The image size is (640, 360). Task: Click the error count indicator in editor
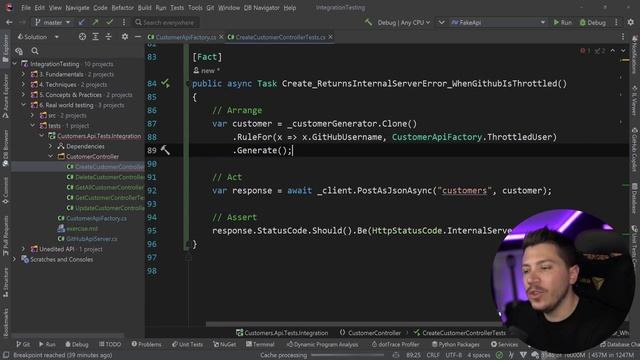(585, 51)
